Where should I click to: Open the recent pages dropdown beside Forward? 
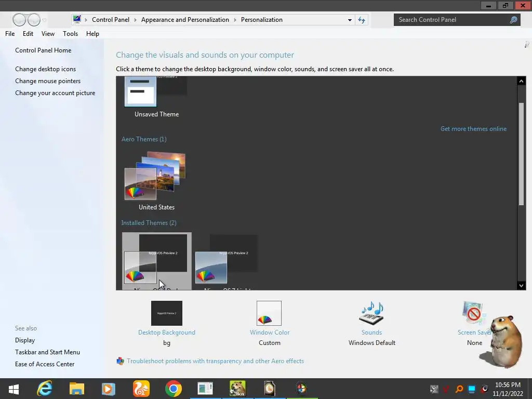click(44, 20)
